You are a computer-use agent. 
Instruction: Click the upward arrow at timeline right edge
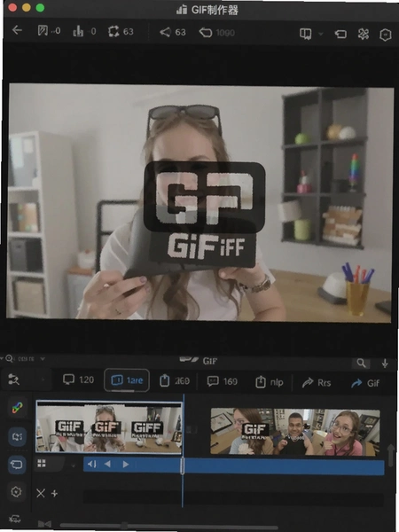391,456
